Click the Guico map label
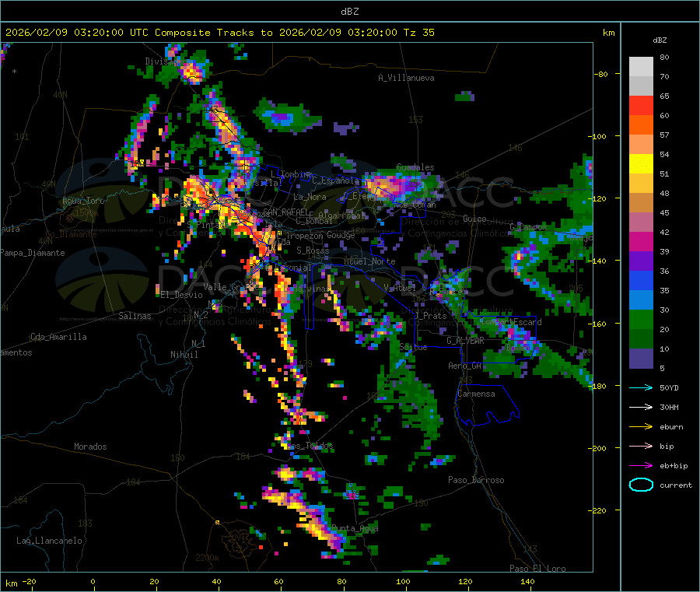The width and height of the screenshot is (700, 592). coord(474,219)
